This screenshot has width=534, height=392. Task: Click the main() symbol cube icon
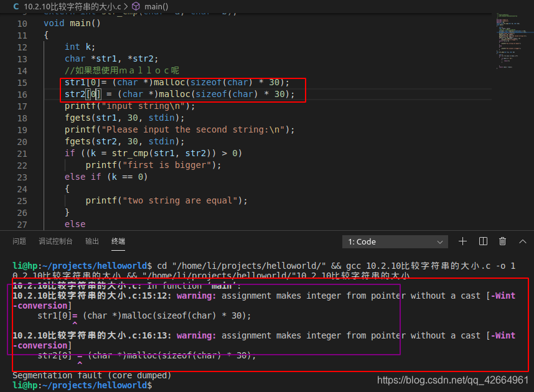[136, 6]
